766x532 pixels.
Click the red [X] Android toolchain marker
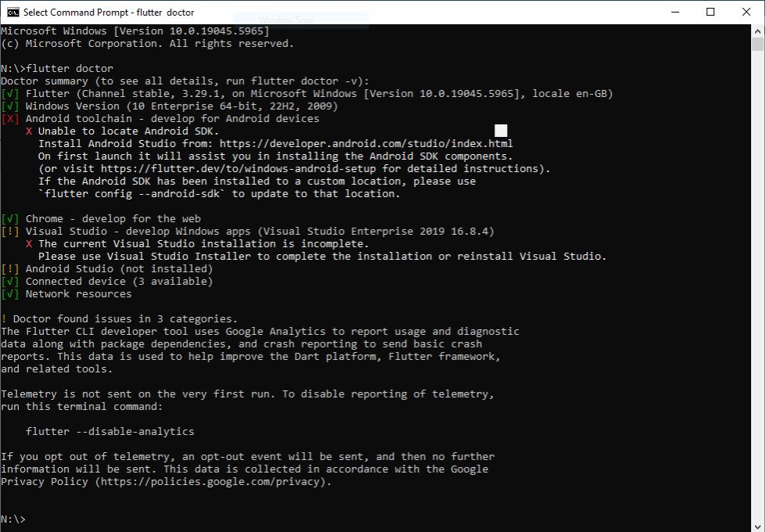10,118
